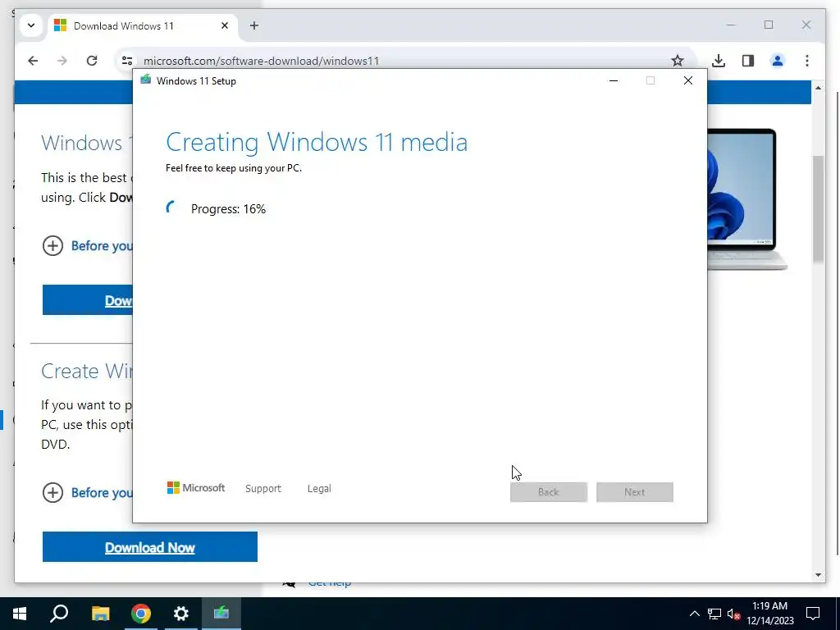Open the Windows Start menu

pyautogui.click(x=20, y=614)
